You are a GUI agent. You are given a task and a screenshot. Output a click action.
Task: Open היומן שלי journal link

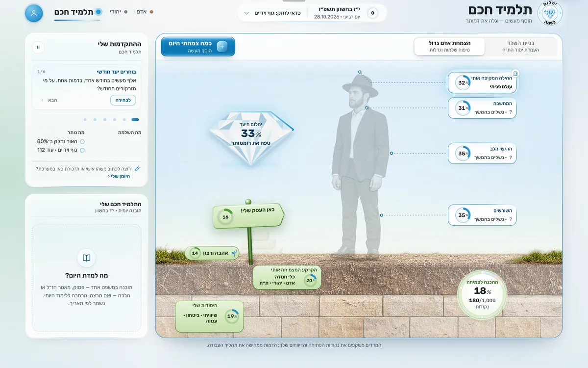tap(119, 176)
